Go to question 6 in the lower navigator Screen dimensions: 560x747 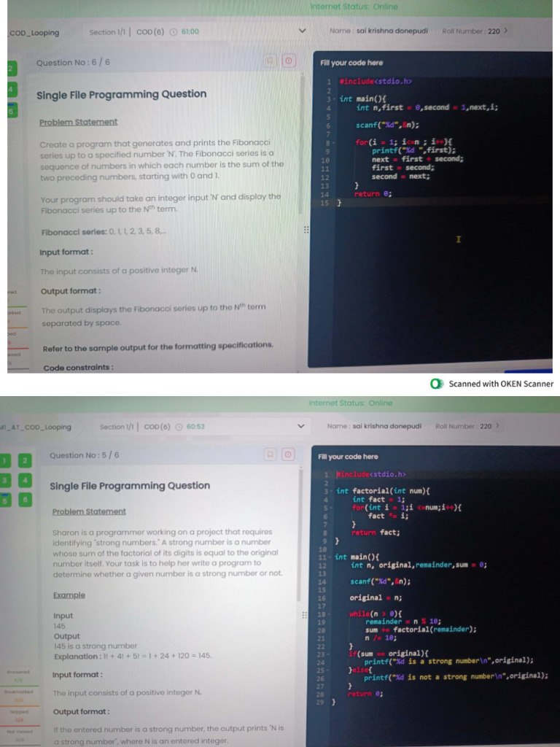click(26, 500)
